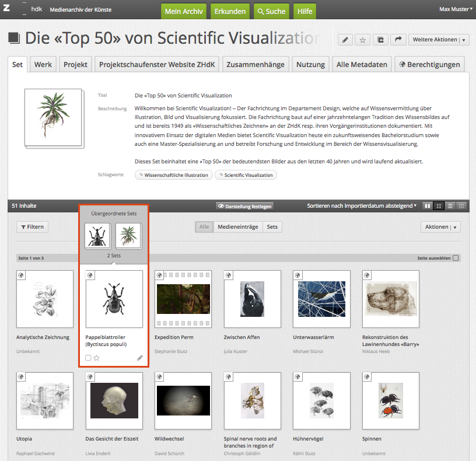The image size is (476, 461).
Task: Switch to the 'Alle Metadaten' tab
Action: click(x=362, y=65)
